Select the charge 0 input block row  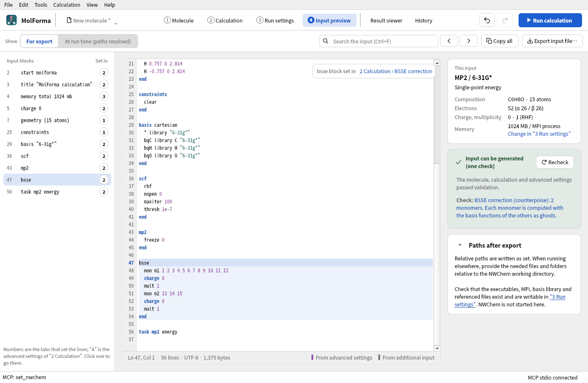pyautogui.click(x=57, y=109)
